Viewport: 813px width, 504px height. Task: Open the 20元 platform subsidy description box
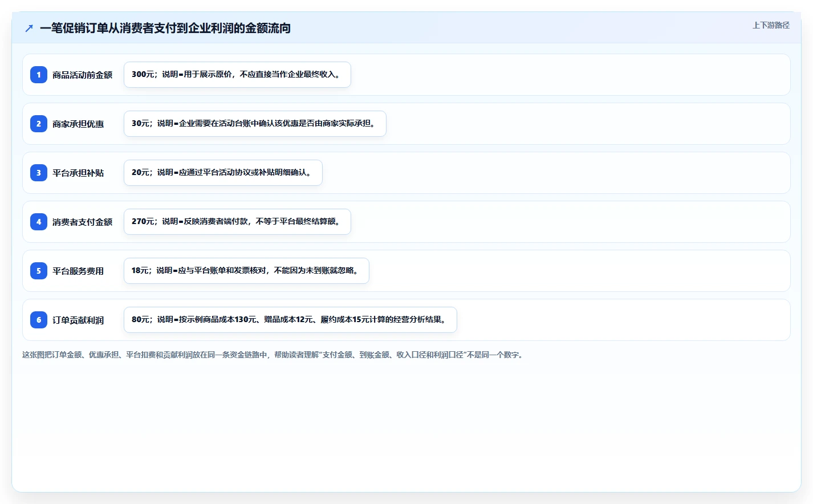coord(223,173)
